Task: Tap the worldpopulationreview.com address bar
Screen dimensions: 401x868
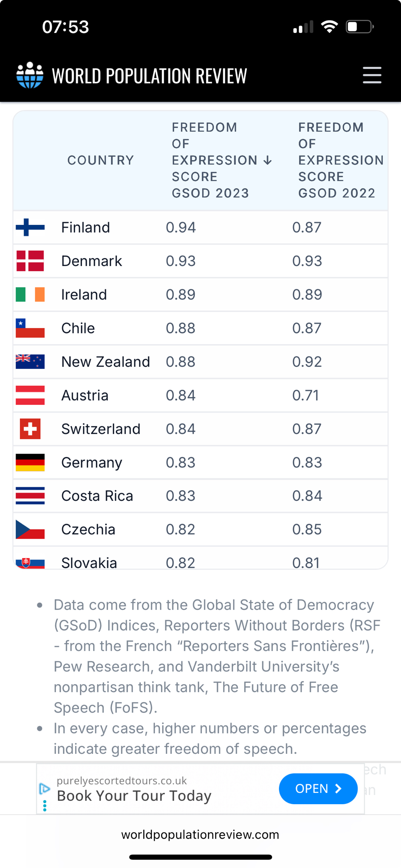Action: coord(200,835)
